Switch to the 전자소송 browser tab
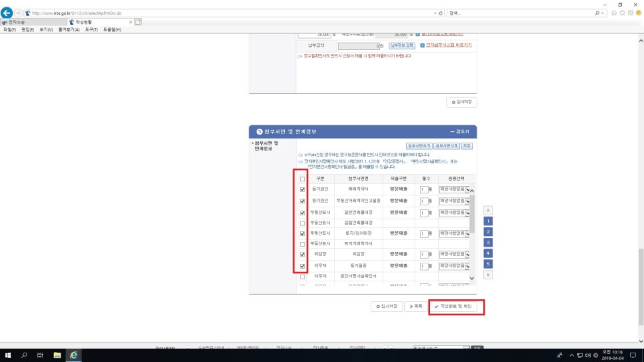The image size is (644, 362). click(33, 22)
